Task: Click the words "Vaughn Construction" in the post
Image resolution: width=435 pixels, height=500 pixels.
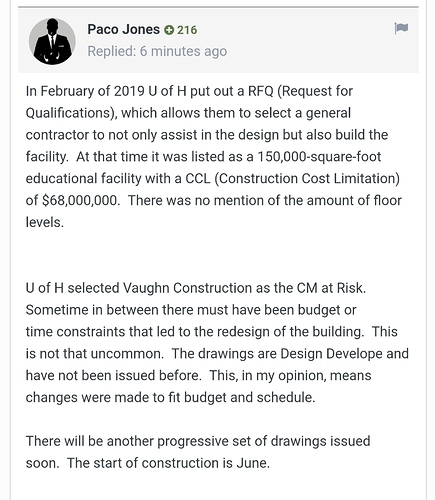Action: (x=187, y=288)
